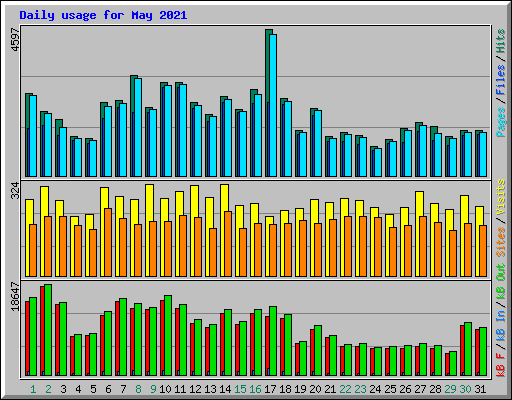Click day 13 on the x-axis

point(210,389)
